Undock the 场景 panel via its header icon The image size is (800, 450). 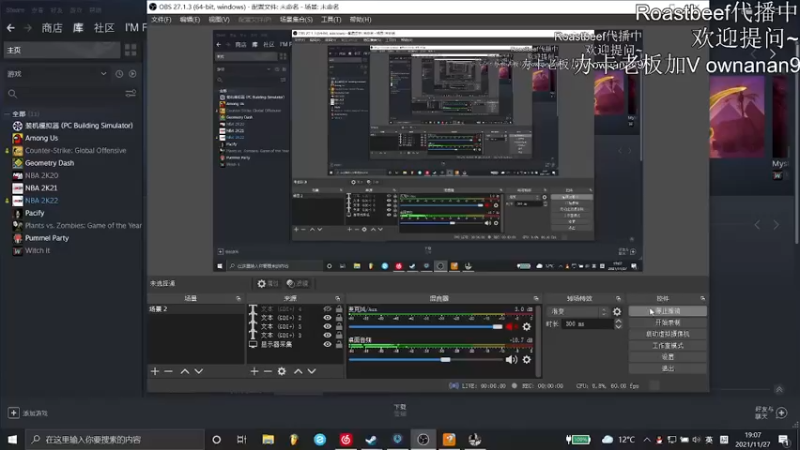[238, 298]
